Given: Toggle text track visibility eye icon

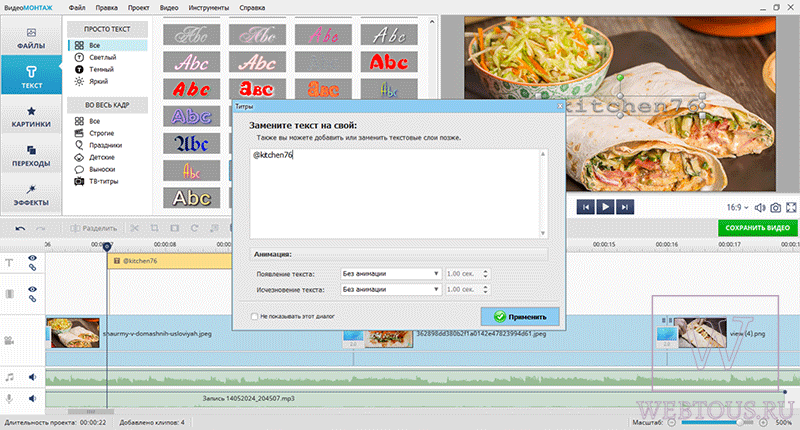Looking at the screenshot, I should tap(32, 258).
